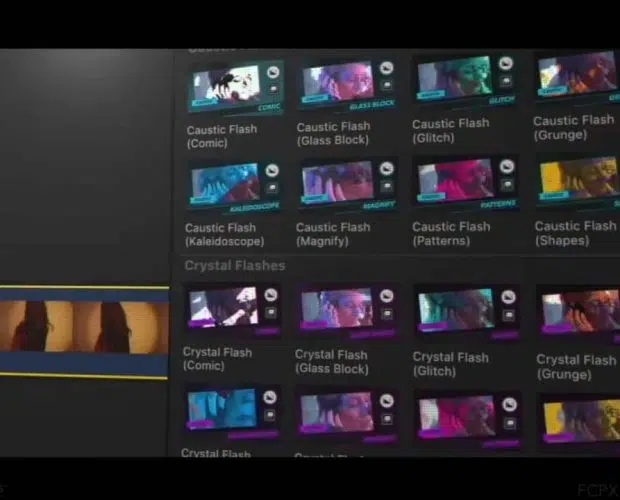Choose the Caustic Flash (Magnify) thumbnail

point(348,184)
